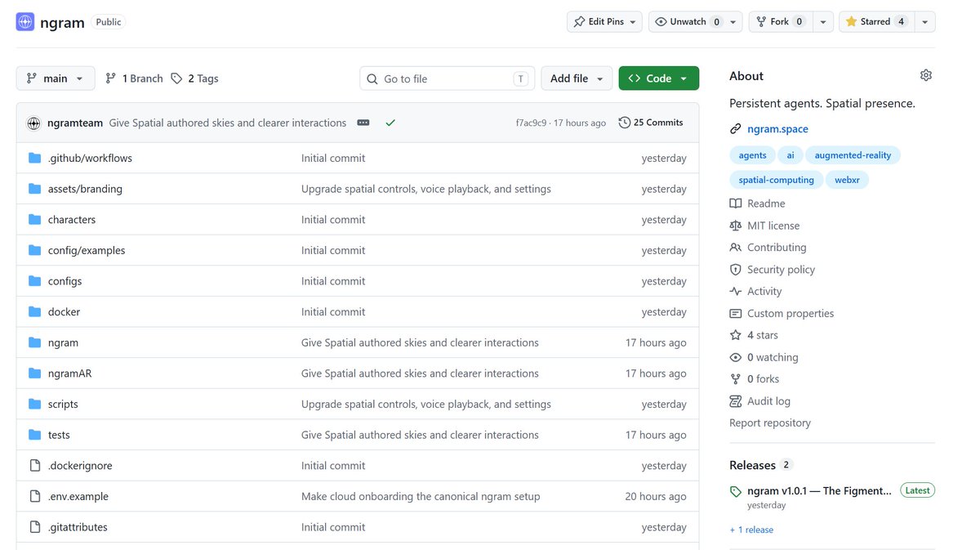This screenshot has height=550, width=980.
Task: Click the Fork button
Action: click(x=781, y=22)
